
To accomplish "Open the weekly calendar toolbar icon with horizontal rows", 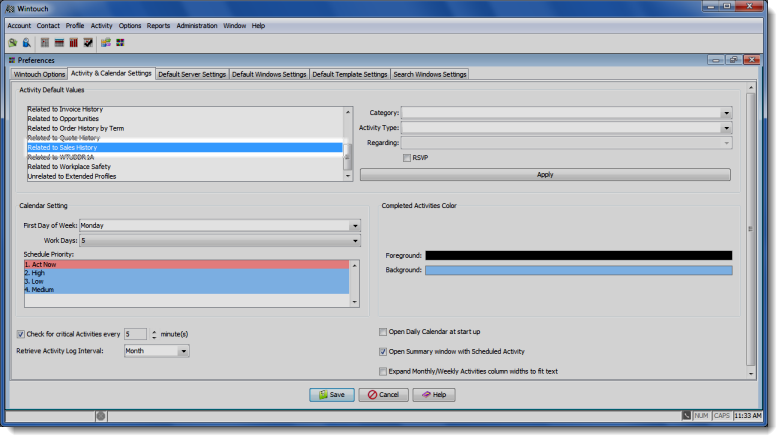I will click(59, 43).
